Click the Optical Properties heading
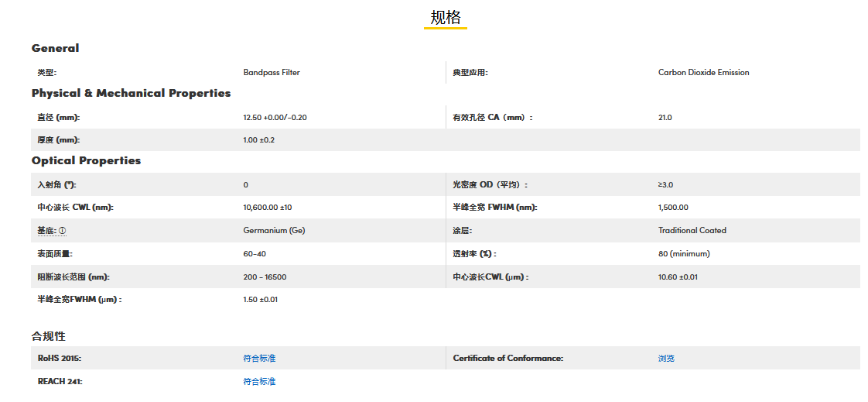868x402 pixels. 86,160
